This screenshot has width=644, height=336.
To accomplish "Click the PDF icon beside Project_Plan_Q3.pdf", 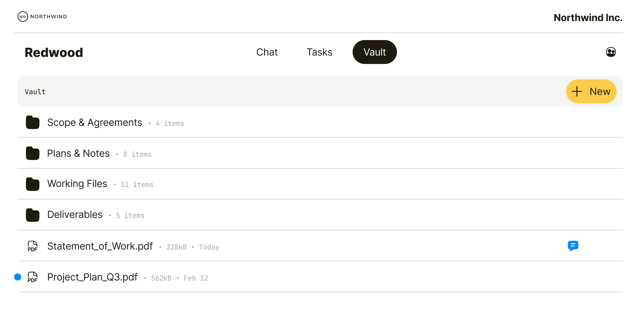I will pos(33,277).
